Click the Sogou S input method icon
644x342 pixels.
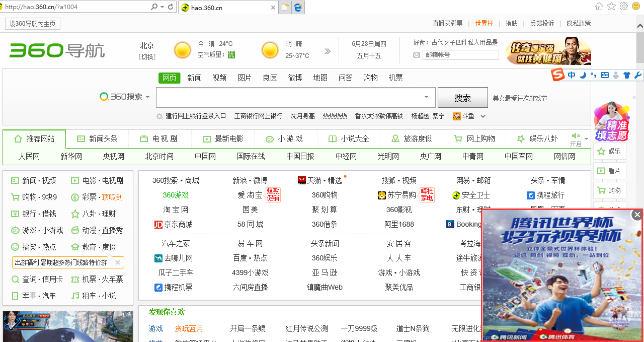click(x=557, y=75)
